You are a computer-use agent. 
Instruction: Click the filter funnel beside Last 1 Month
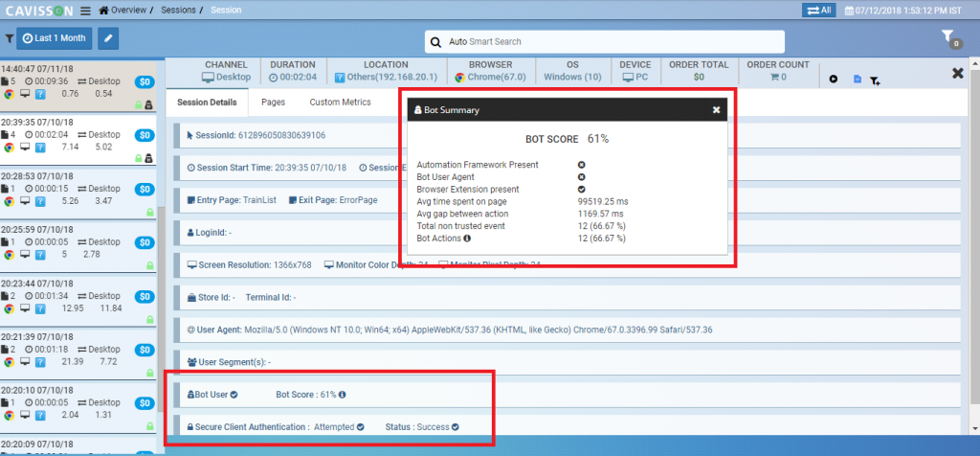pyautogui.click(x=10, y=39)
